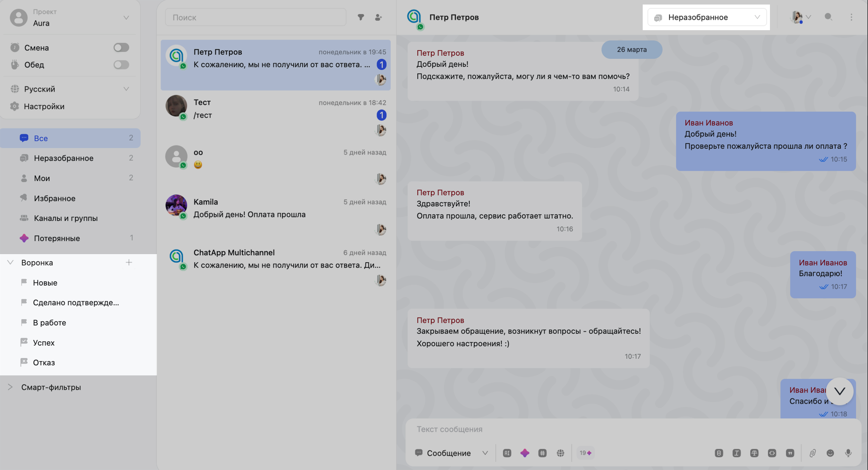Open the Потерянные folder
Image resolution: width=868 pixels, height=470 pixels.
[56, 238]
